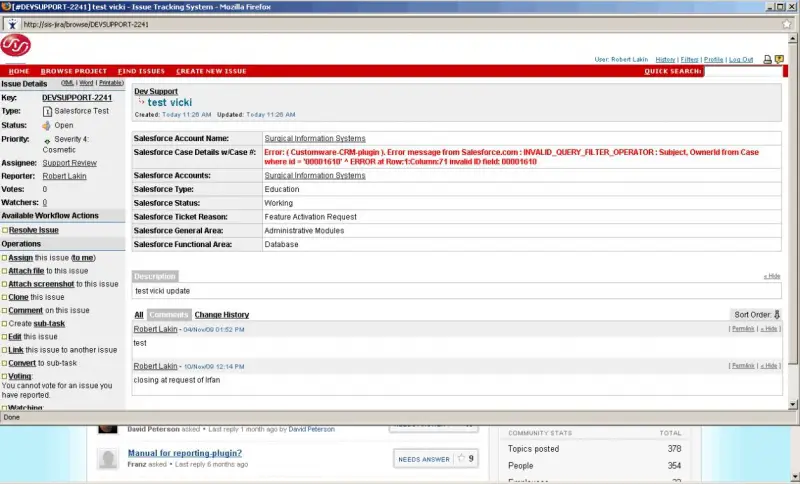Click NEEDS ANSWER badge in background page
The image size is (800, 484).
point(424,459)
